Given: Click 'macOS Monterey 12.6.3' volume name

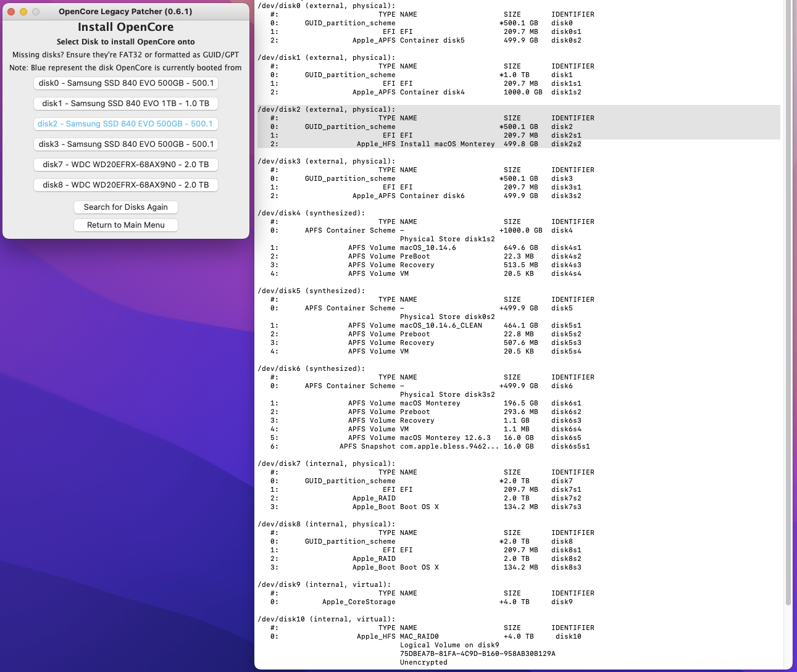Looking at the screenshot, I should [x=445, y=438].
